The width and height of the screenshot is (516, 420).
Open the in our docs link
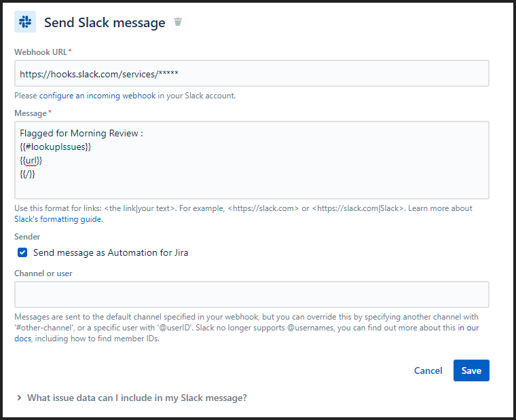(468, 328)
